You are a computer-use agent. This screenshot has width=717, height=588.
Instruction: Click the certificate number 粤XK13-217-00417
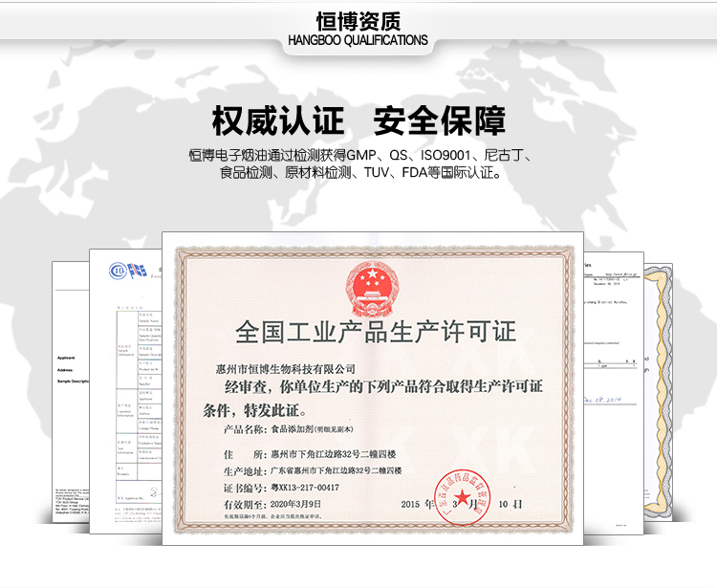point(305,488)
